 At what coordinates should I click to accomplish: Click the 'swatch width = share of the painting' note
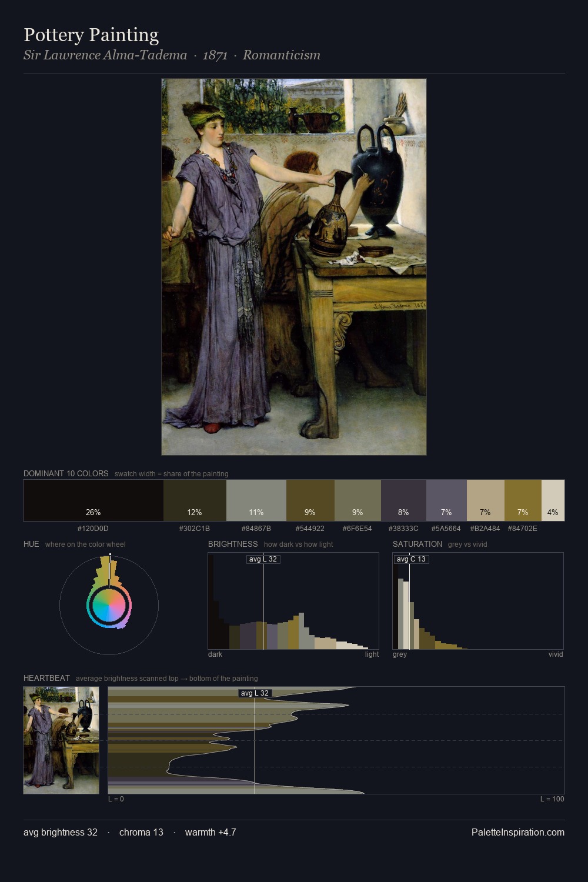point(172,474)
